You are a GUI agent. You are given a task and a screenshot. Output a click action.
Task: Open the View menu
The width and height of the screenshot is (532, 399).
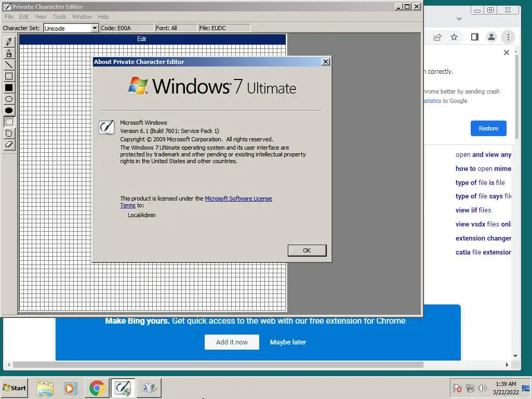tap(41, 17)
